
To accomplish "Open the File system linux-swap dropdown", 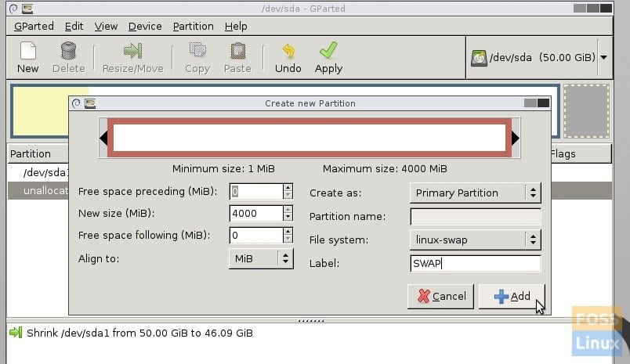I will [x=475, y=240].
